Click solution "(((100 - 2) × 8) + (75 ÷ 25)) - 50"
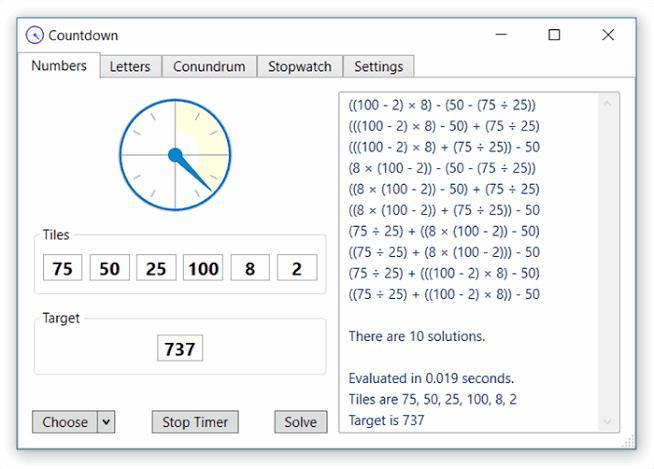 coord(444,147)
